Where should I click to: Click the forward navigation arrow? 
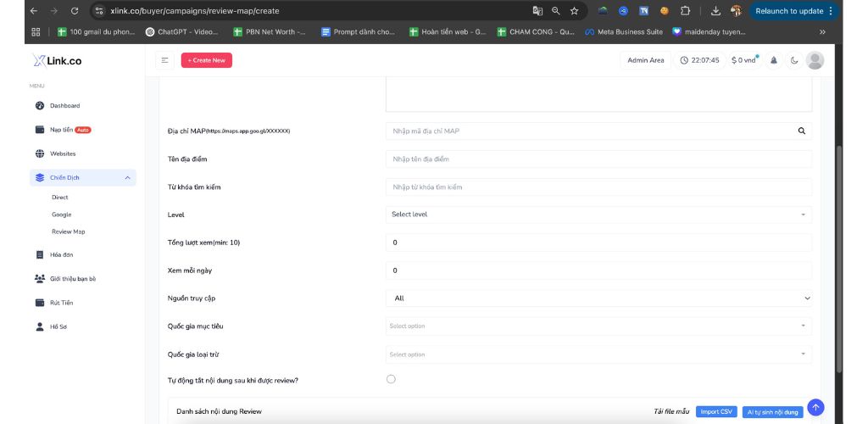(x=53, y=10)
